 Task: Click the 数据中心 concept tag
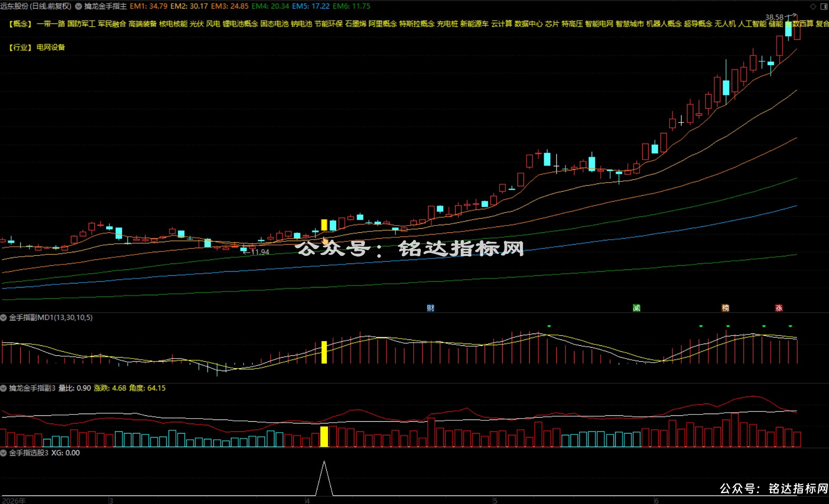[x=528, y=24]
